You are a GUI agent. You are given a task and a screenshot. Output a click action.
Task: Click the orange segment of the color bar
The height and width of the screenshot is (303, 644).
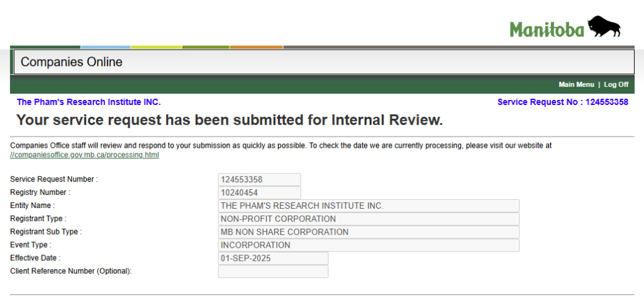[x=257, y=47]
